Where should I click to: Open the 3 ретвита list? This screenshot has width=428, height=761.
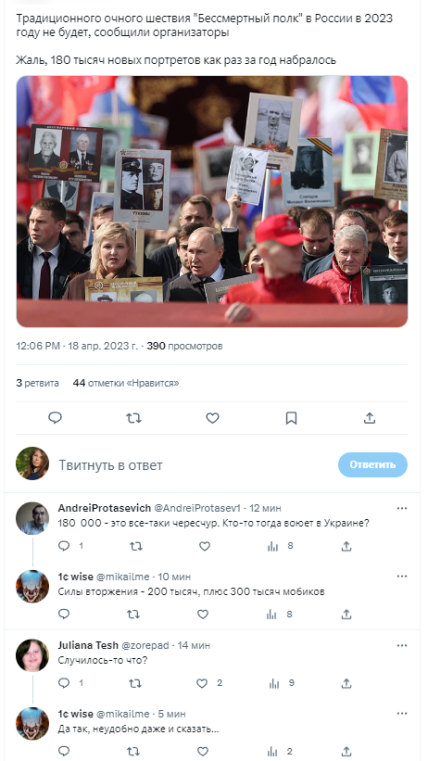pyautogui.click(x=37, y=383)
